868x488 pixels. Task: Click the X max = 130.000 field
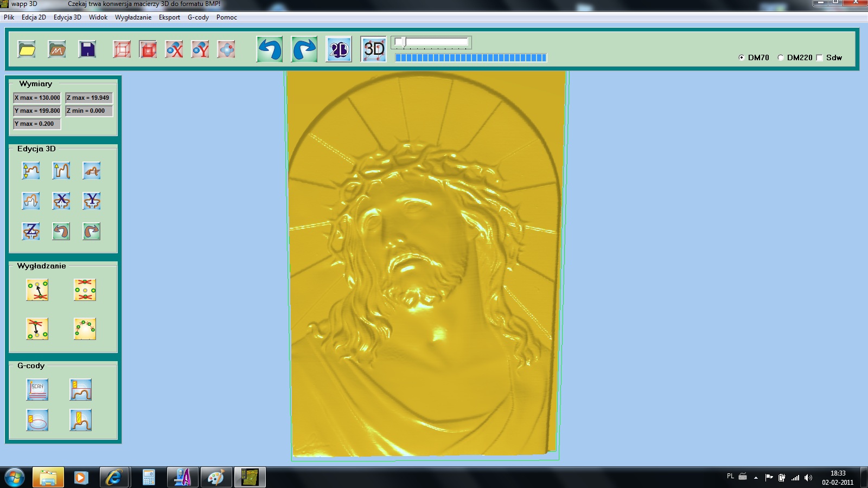(x=37, y=98)
